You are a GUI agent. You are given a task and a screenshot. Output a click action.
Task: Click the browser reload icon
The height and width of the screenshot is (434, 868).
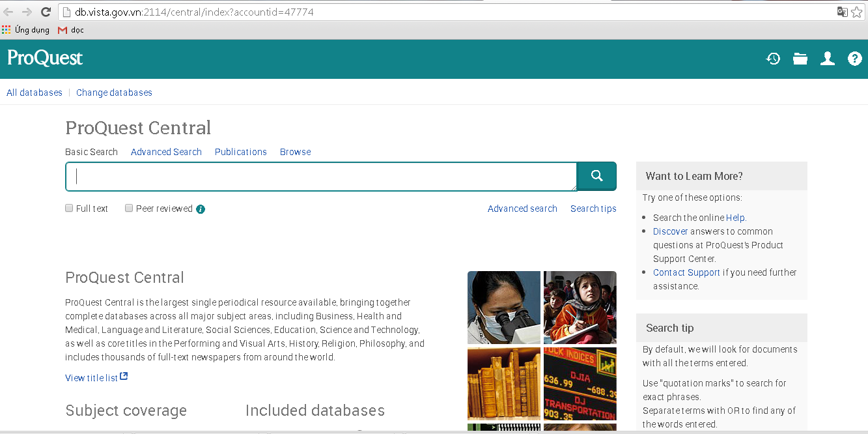[46, 12]
